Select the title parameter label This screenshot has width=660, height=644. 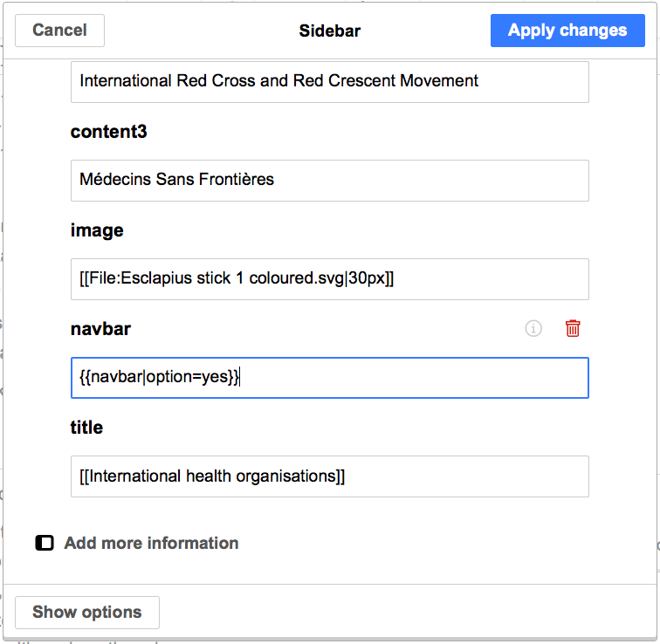click(x=86, y=428)
